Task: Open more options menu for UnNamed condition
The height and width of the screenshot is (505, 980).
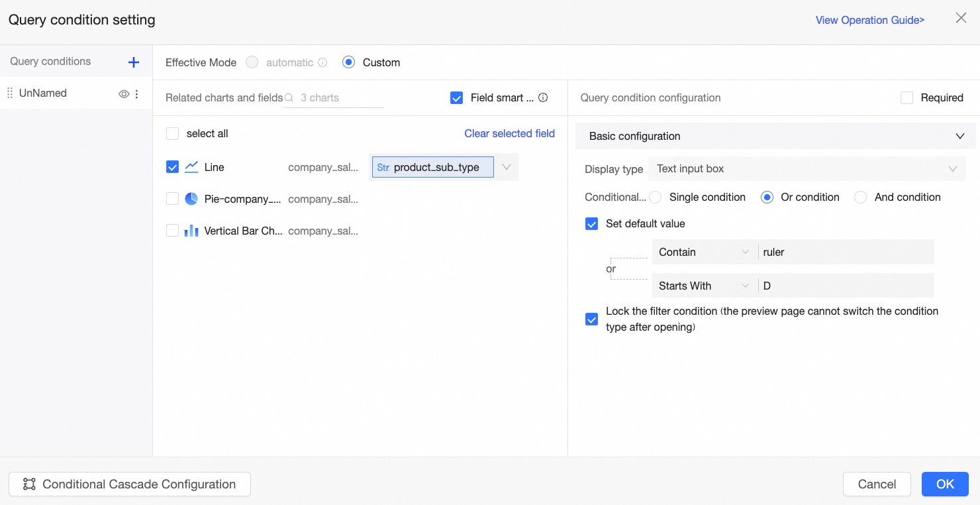Action: pos(137,94)
